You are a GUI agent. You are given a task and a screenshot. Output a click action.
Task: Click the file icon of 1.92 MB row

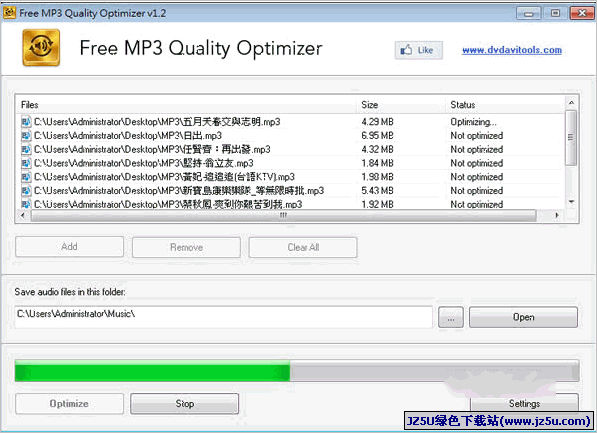pos(26,204)
